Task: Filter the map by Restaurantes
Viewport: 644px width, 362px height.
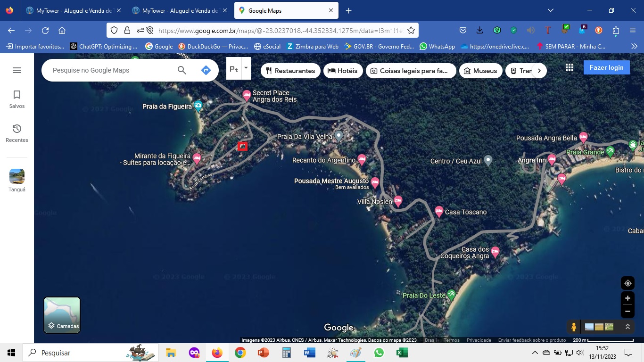Action: pyautogui.click(x=290, y=71)
